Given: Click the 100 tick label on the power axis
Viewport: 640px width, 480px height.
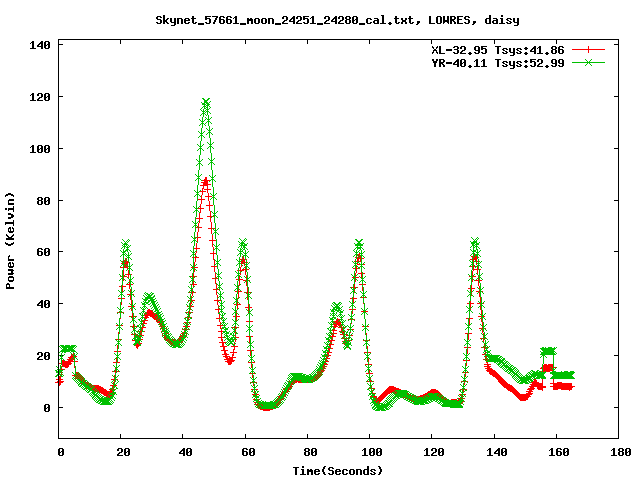Looking at the screenshot, I should 40,149.
